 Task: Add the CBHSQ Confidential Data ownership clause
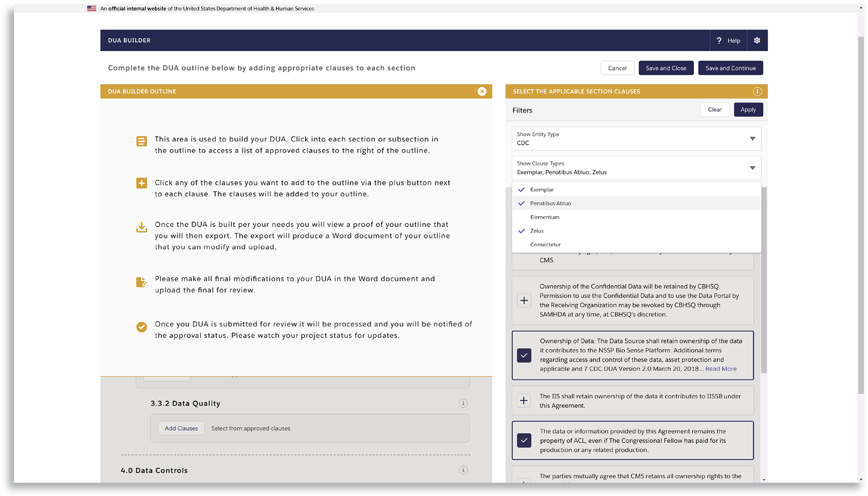524,301
